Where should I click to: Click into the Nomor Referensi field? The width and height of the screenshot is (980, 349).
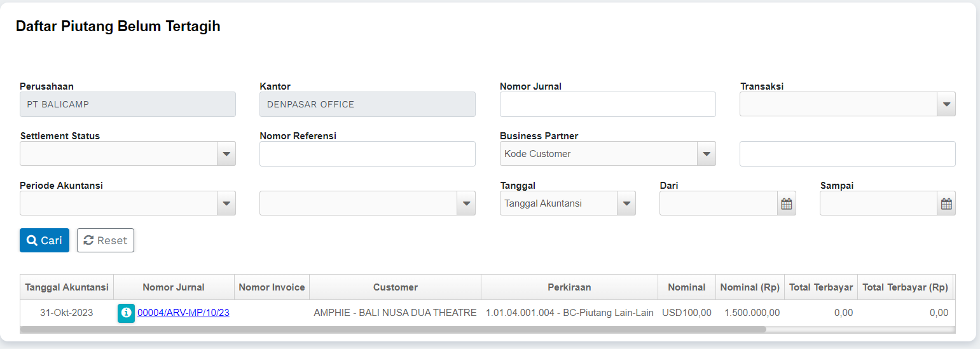point(367,154)
